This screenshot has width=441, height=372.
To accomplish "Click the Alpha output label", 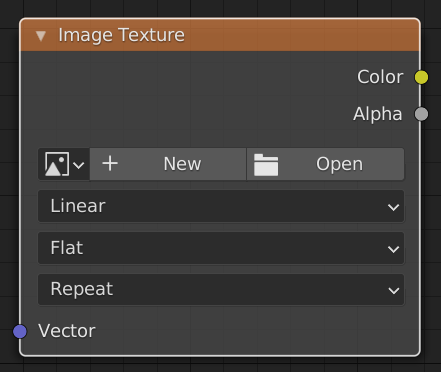I will click(x=378, y=114).
